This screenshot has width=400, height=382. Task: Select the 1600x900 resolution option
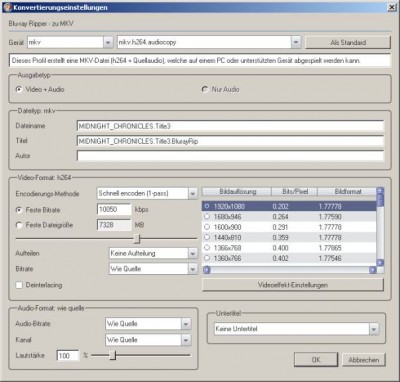tap(207, 227)
